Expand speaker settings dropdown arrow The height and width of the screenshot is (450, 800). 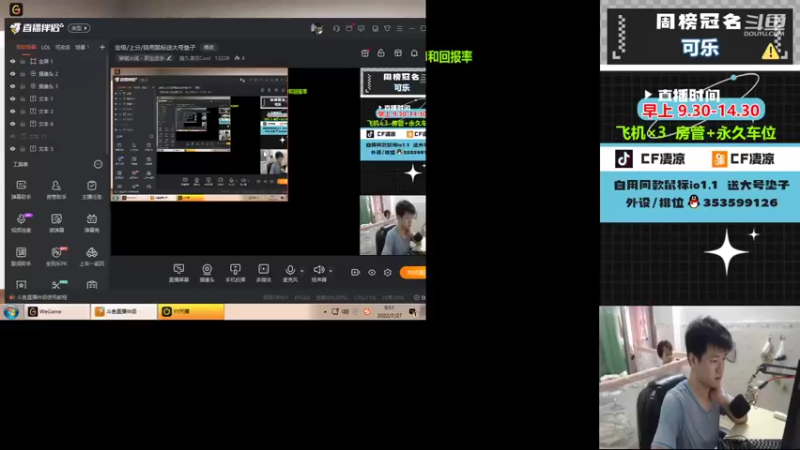tap(331, 271)
